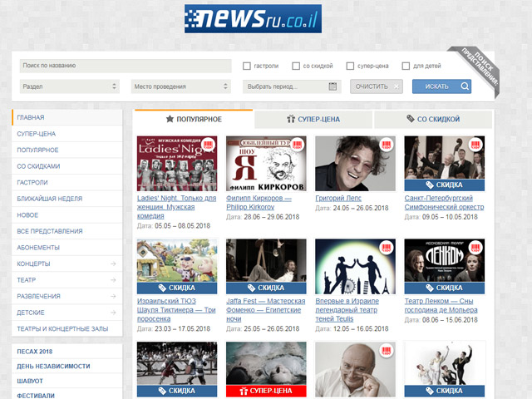Open the Выбрать период date picker
Viewport: 532px width, 399px height.
[292, 86]
